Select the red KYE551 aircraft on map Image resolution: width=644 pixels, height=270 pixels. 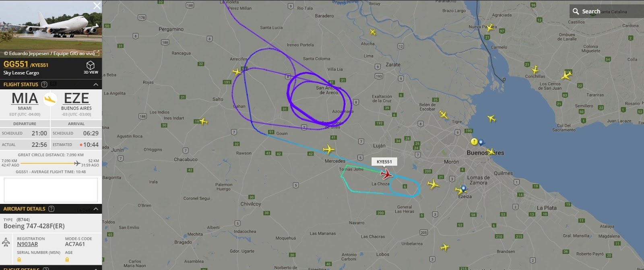coord(386,174)
